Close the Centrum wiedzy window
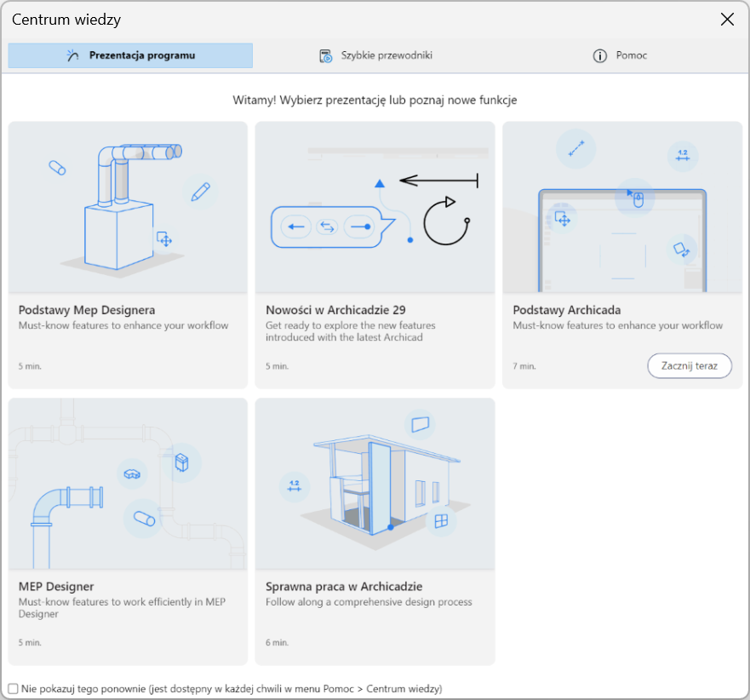 727,20
